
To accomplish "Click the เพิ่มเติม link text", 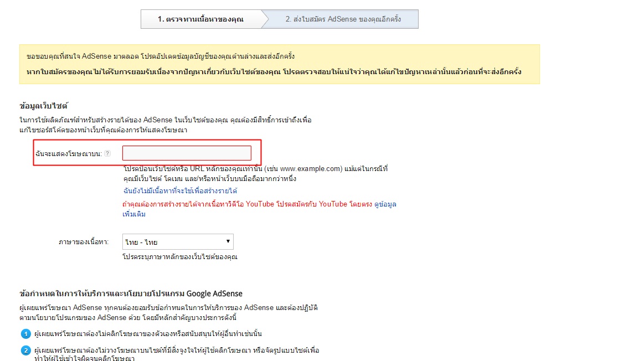I will (x=134, y=214).
